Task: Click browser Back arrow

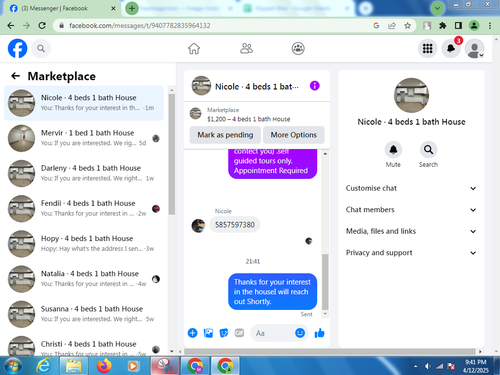Action: coord(11,25)
